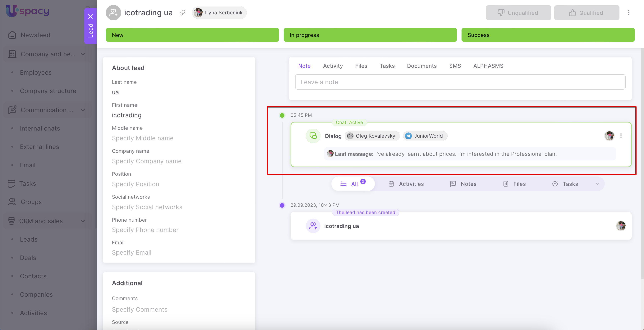The height and width of the screenshot is (330, 644).
Task: Click the lead created icon next to icotrading ua
Action: coord(313,226)
